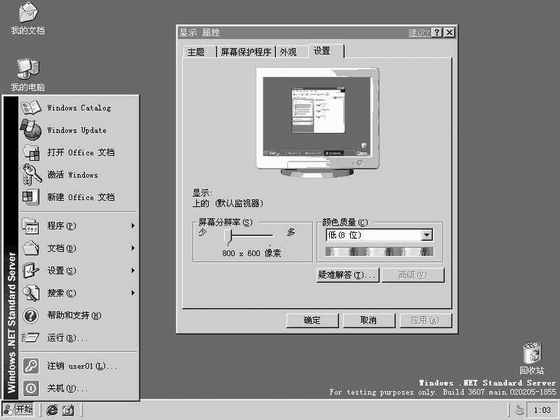Click the 新建 Office 文档 icon
560x420 pixels.
coord(31,197)
